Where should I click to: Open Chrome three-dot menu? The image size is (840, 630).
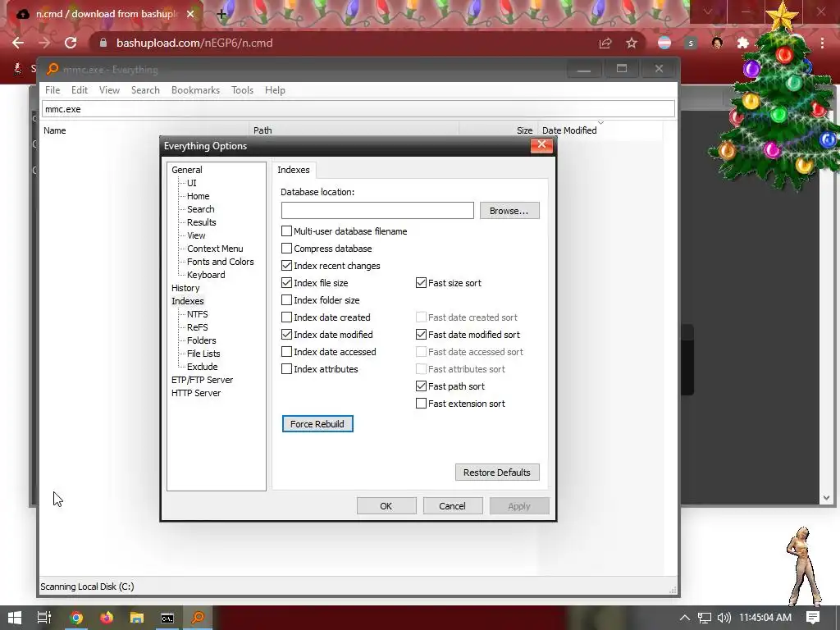[x=822, y=43]
